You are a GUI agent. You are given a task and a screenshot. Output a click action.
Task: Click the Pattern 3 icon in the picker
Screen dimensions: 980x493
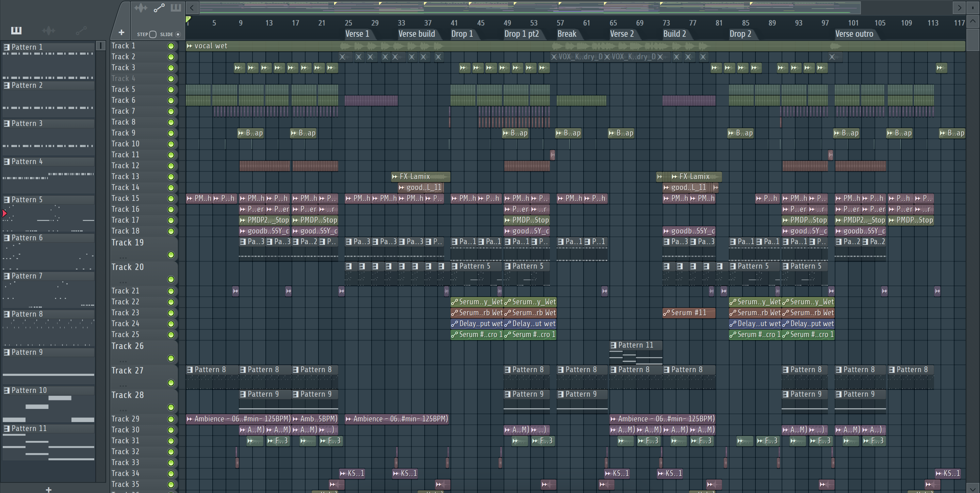pos(6,123)
